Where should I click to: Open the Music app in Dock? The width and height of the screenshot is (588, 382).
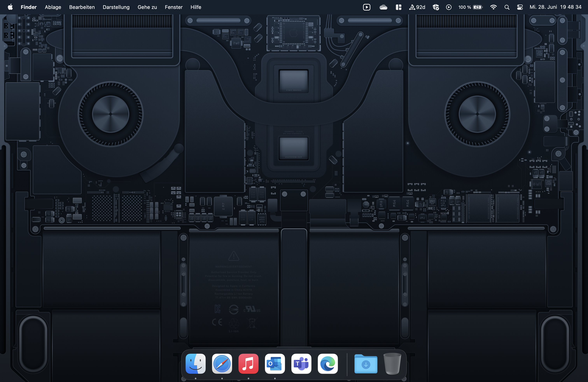248,364
